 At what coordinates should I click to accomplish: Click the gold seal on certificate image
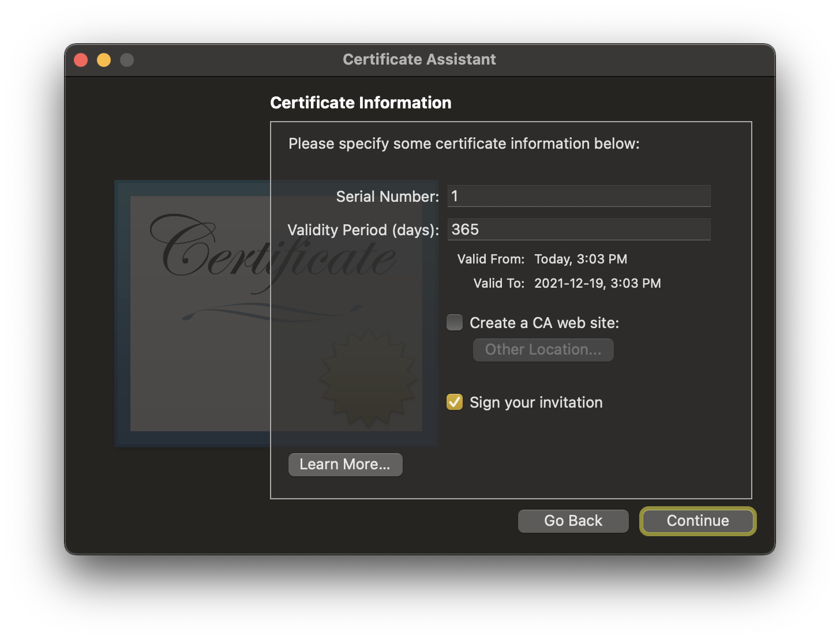click(368, 378)
